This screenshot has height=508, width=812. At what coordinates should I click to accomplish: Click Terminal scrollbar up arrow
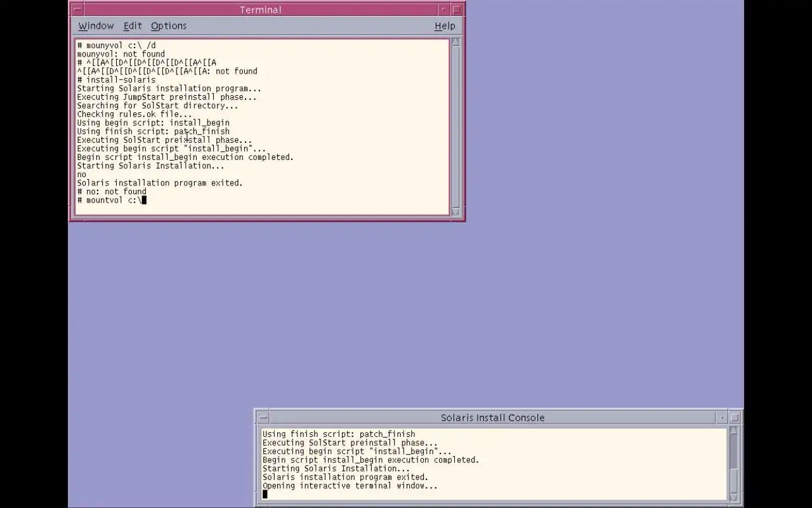coord(455,43)
